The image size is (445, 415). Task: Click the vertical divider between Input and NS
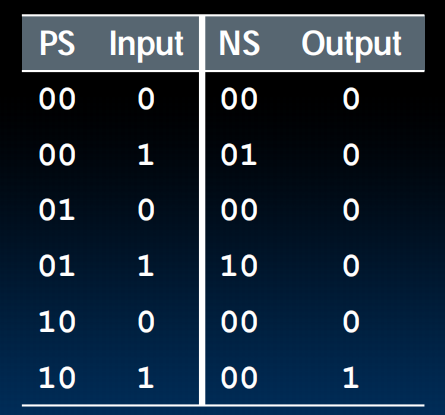[202, 210]
